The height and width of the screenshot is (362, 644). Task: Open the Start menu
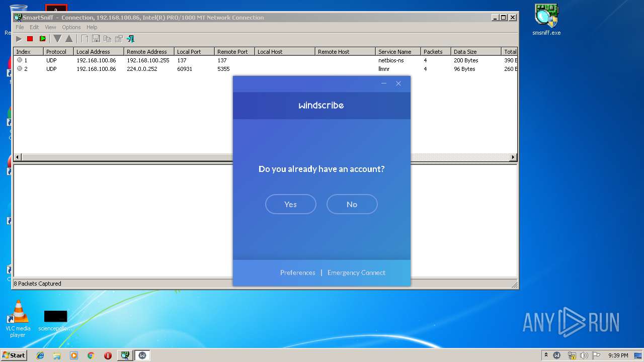[x=14, y=355]
